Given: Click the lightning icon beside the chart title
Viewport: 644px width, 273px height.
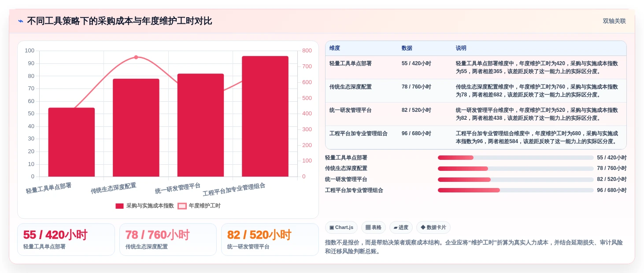Looking at the screenshot, I should pos(21,21).
